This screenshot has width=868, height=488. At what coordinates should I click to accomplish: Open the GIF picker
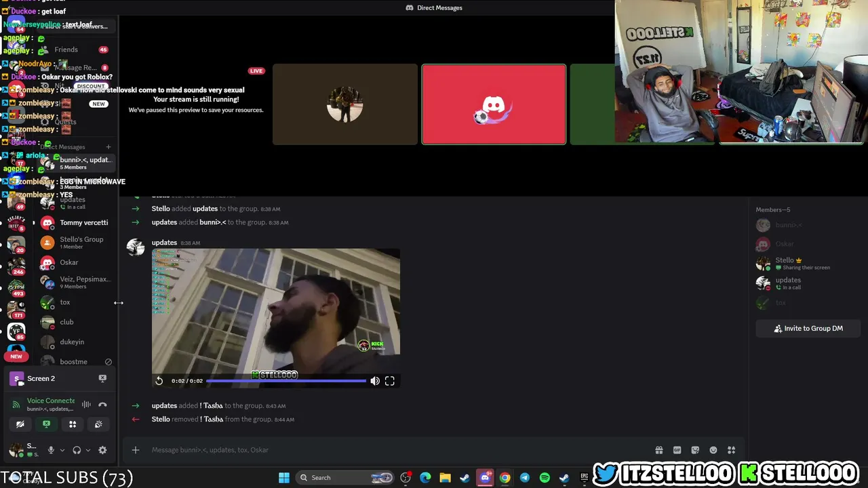click(x=677, y=450)
